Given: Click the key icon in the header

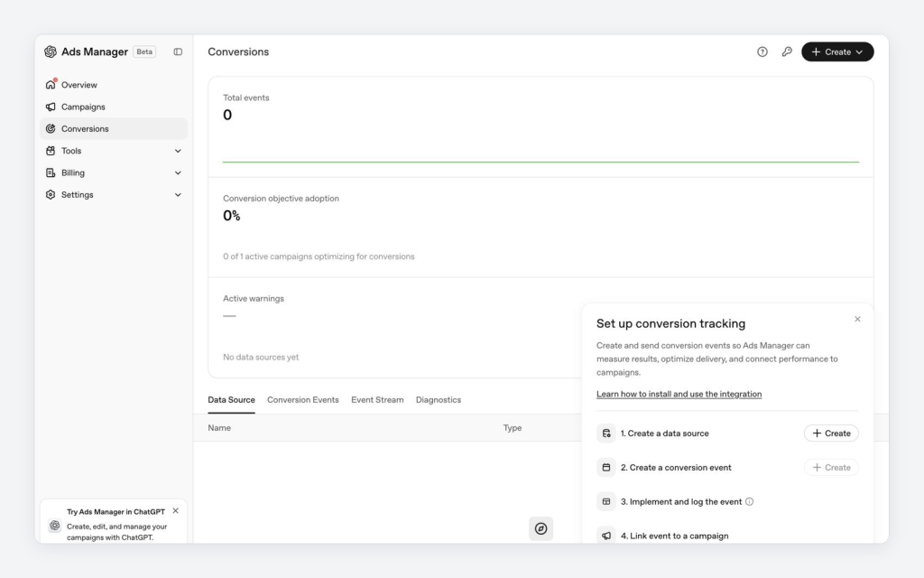Looking at the screenshot, I should pyautogui.click(x=787, y=51).
